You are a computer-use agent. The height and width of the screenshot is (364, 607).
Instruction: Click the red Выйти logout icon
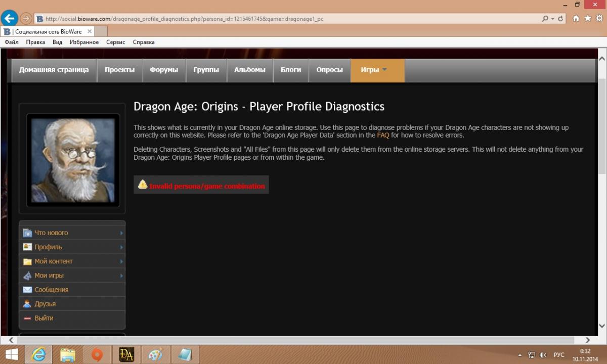click(27, 318)
